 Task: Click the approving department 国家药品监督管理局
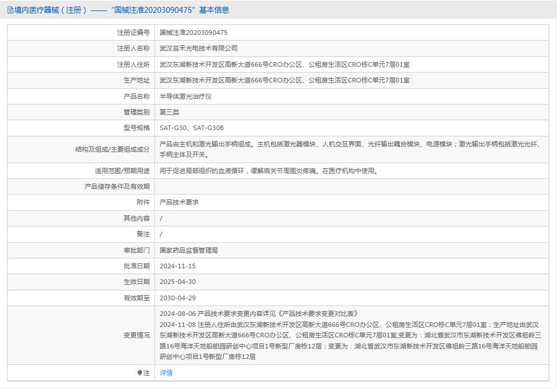pyautogui.click(x=189, y=250)
